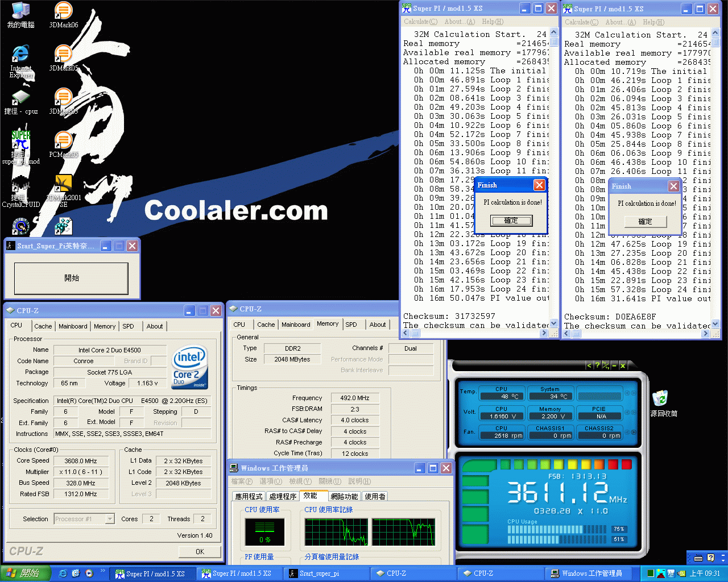Viewport: 728px width, 582px height.
Task: Select the 網路功能 tab in Task Manager
Action: coord(344,496)
